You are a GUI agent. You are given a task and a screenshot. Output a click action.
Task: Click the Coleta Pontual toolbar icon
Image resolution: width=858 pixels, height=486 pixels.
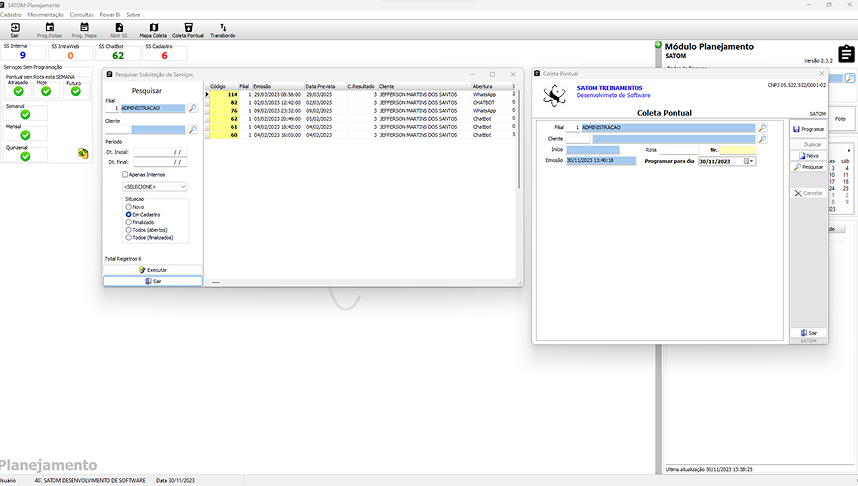(x=187, y=30)
